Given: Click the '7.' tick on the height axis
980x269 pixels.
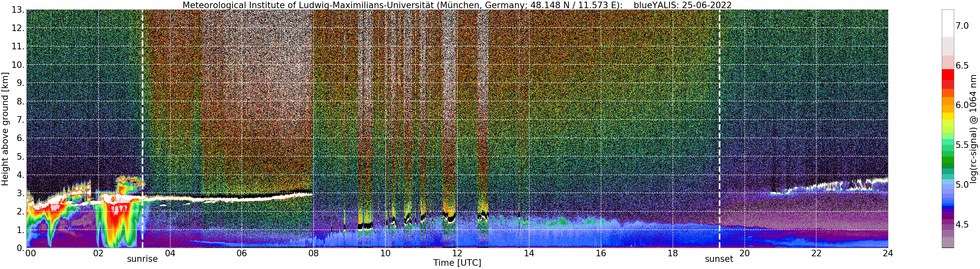Looking at the screenshot, I should (x=21, y=120).
